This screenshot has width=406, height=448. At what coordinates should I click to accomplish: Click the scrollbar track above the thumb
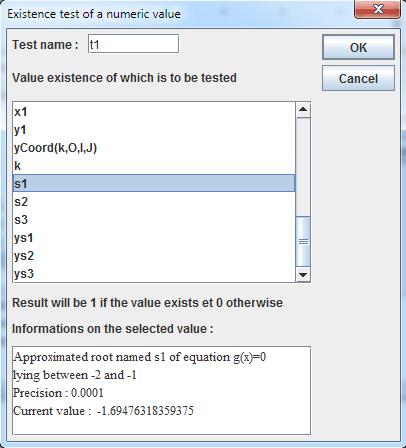(x=303, y=167)
